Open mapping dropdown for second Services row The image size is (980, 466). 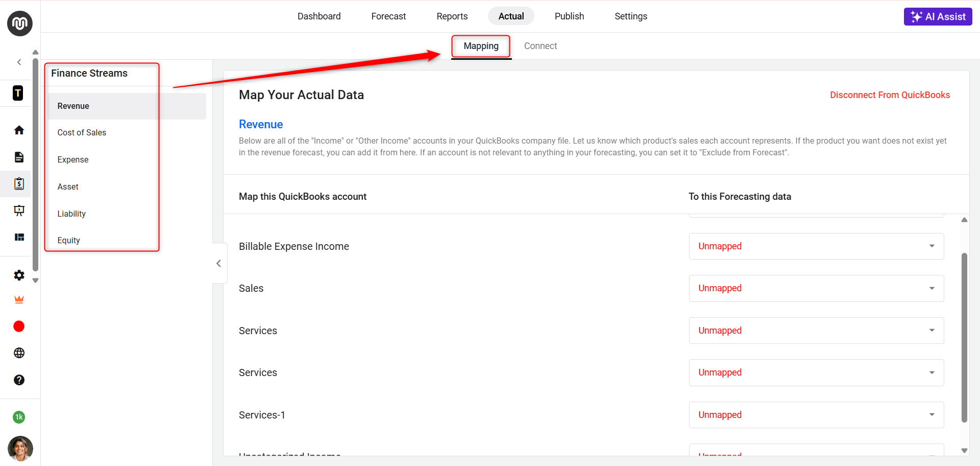coord(816,372)
